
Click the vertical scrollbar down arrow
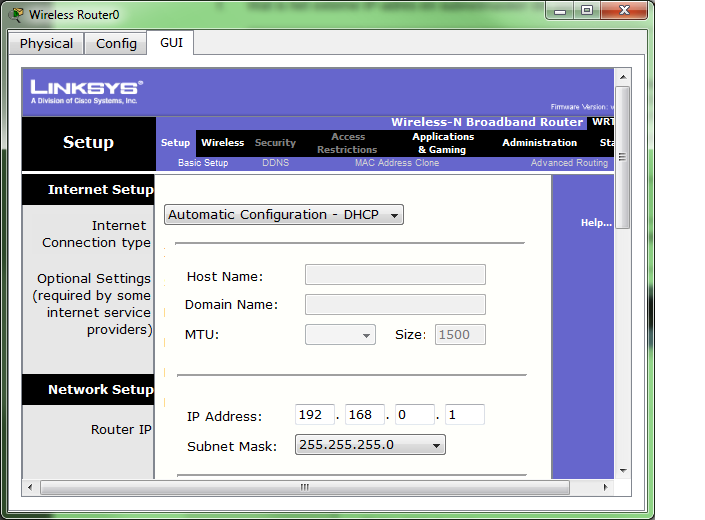click(623, 471)
